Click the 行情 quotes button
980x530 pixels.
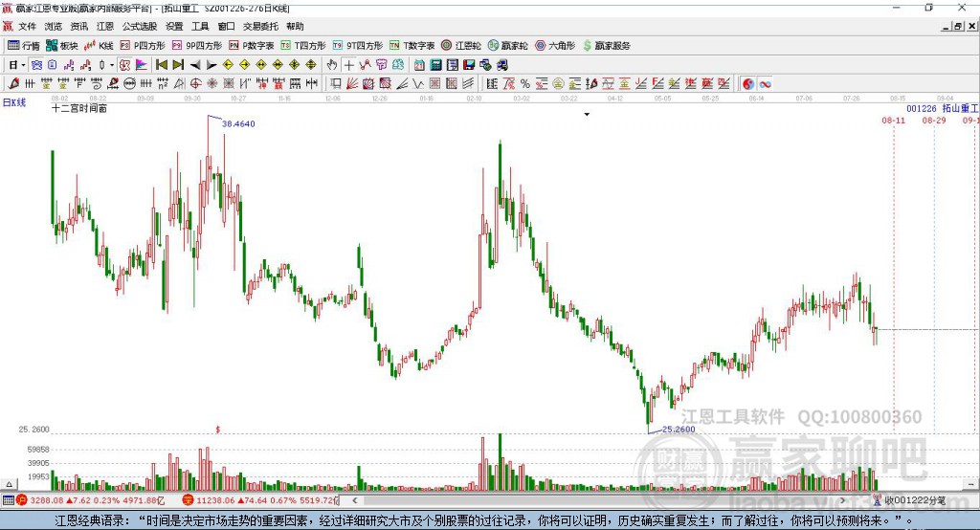click(x=24, y=46)
